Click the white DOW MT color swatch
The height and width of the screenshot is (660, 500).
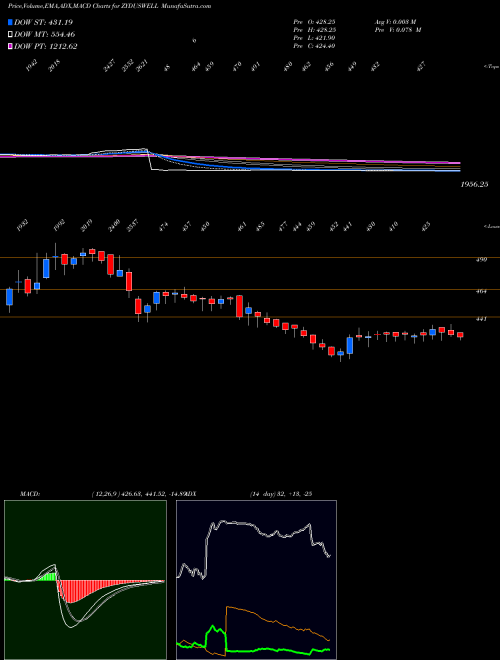click(10, 35)
